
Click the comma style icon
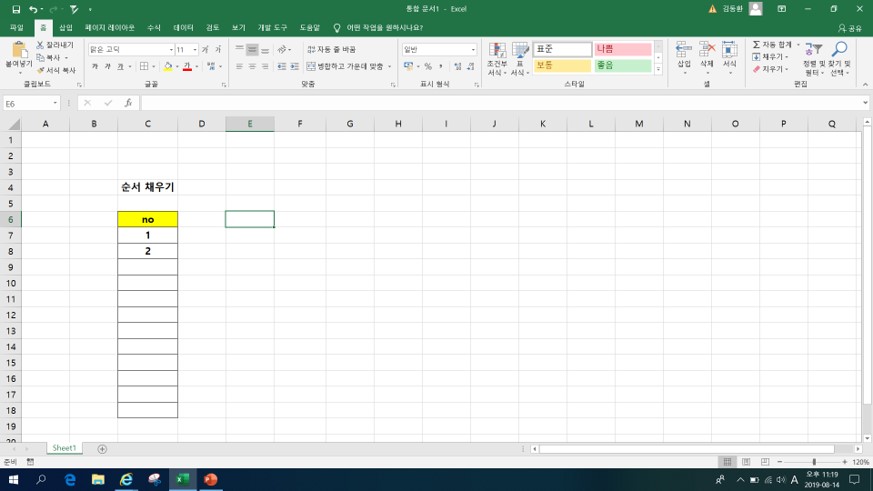point(440,66)
